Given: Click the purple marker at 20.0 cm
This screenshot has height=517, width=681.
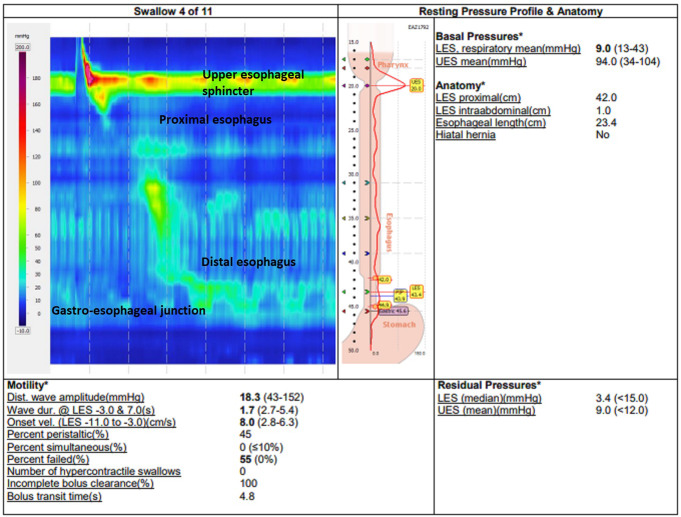Looking at the screenshot, I should click(x=367, y=86).
